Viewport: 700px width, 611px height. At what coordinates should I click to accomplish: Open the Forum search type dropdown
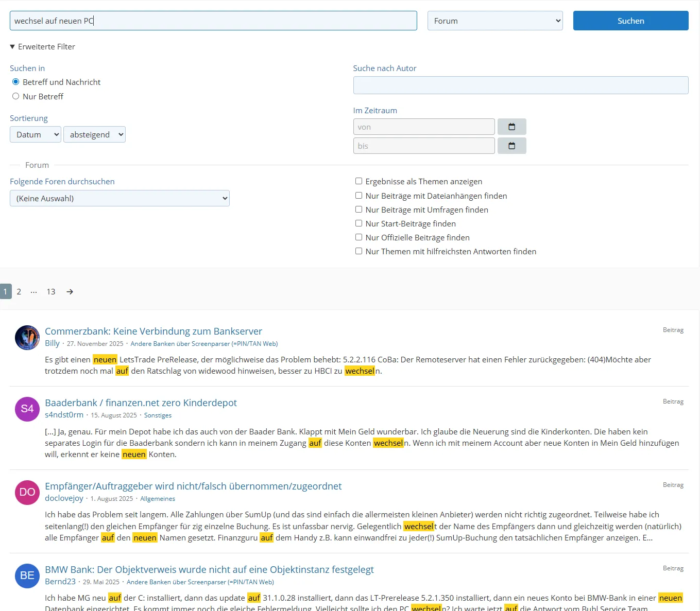point(494,21)
